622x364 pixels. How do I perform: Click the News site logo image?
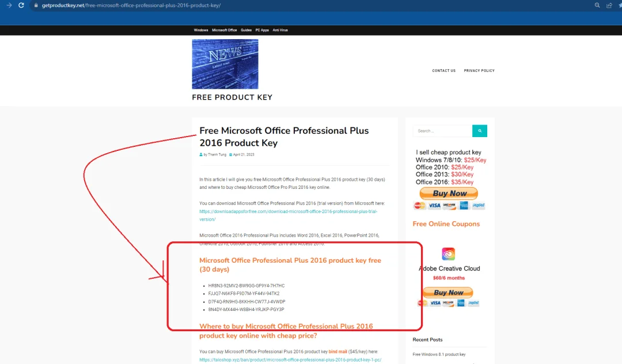225,64
